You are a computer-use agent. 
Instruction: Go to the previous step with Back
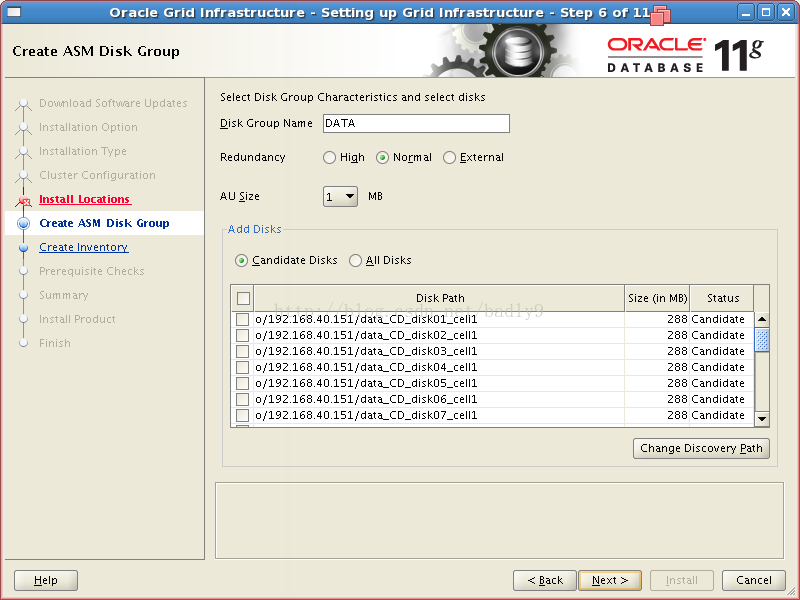545,580
